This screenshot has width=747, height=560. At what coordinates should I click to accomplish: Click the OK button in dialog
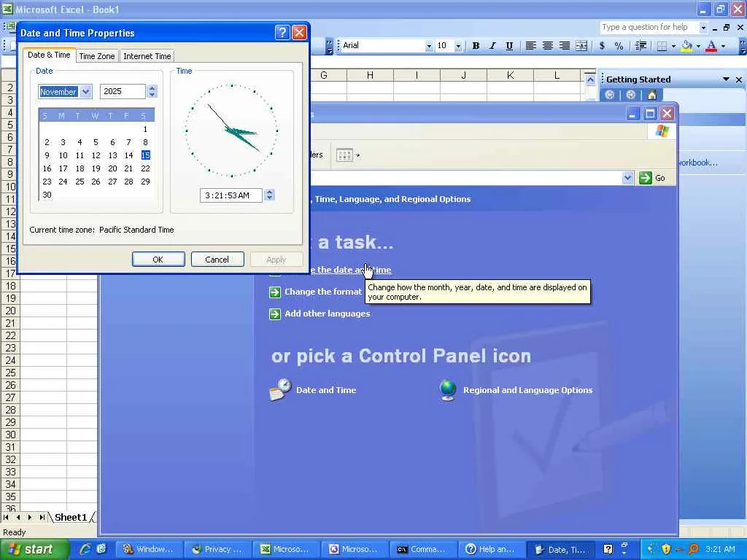[158, 260]
